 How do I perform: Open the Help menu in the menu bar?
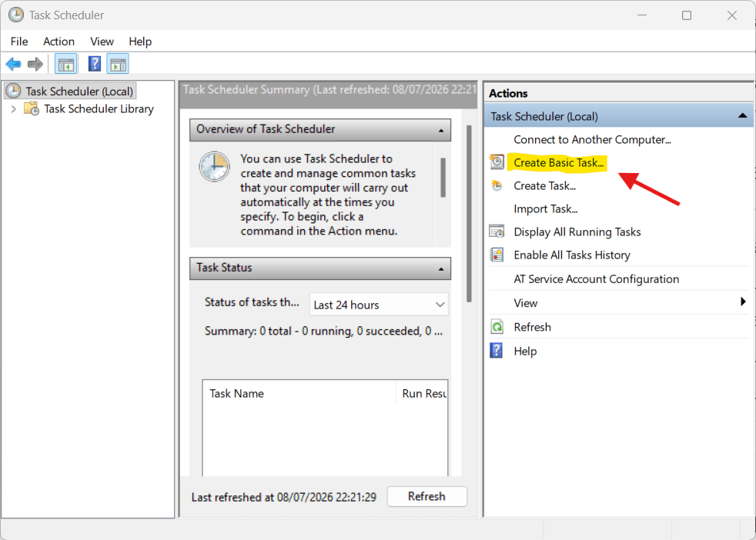click(x=140, y=42)
